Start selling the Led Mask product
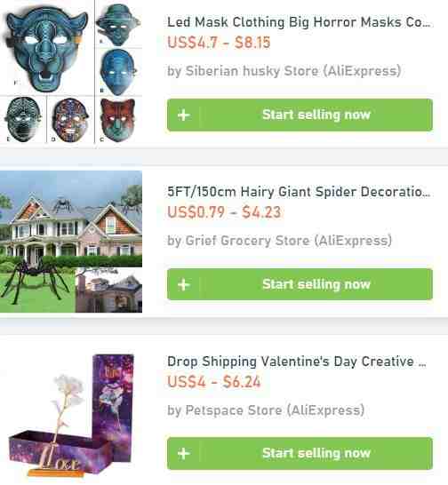448x485 pixels. (300, 115)
